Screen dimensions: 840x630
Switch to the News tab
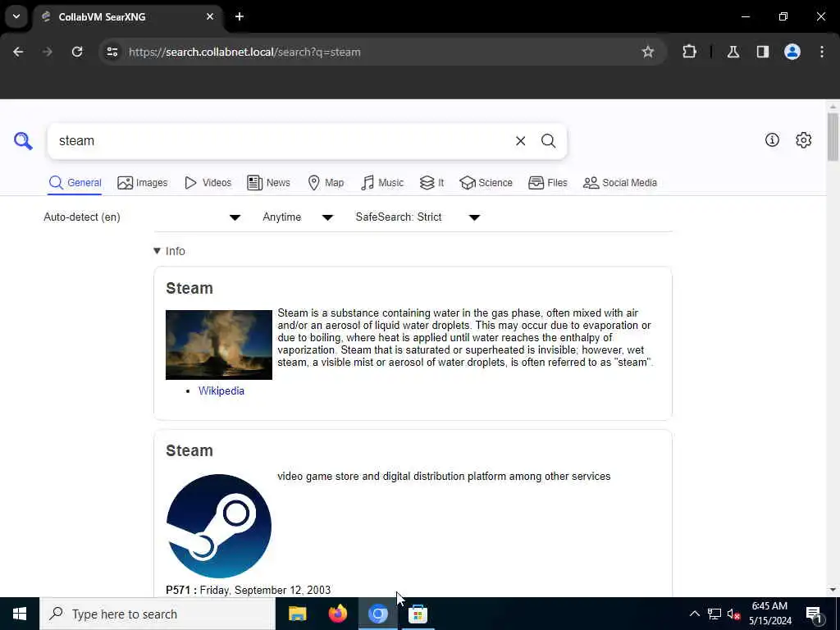click(x=268, y=183)
